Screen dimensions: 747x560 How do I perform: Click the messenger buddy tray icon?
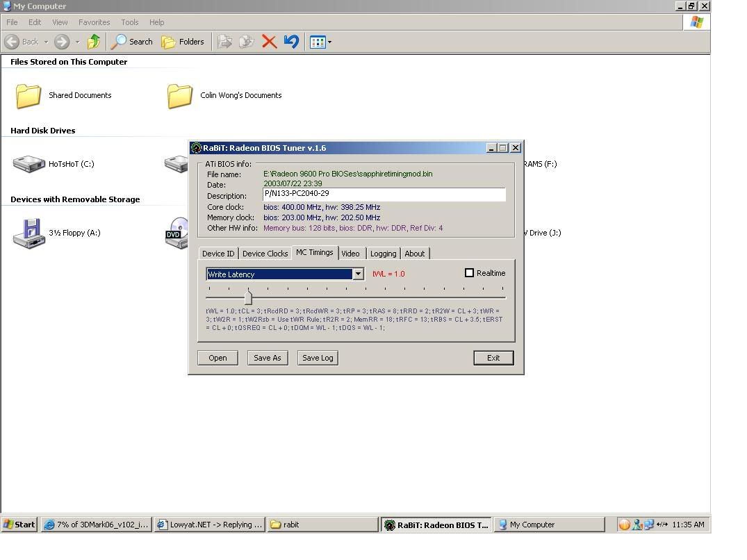click(x=637, y=525)
